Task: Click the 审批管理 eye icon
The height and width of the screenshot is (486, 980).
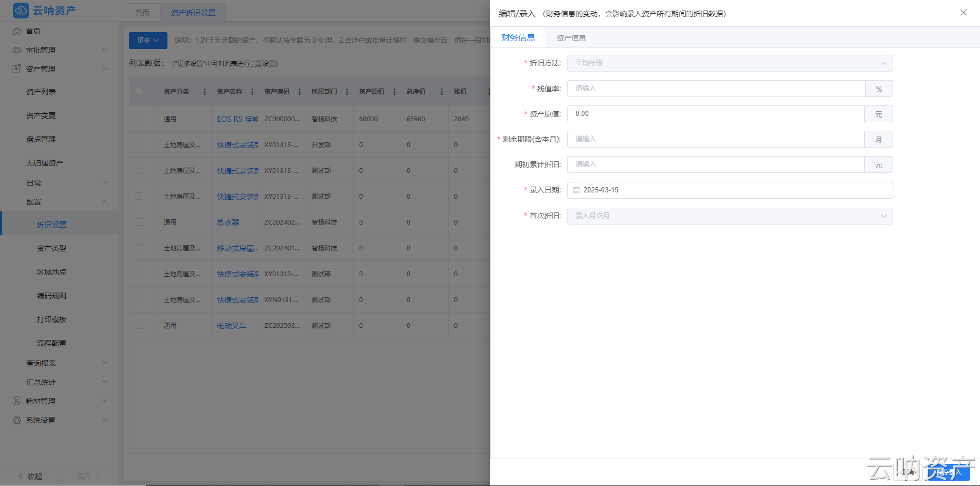Action: pos(15,50)
